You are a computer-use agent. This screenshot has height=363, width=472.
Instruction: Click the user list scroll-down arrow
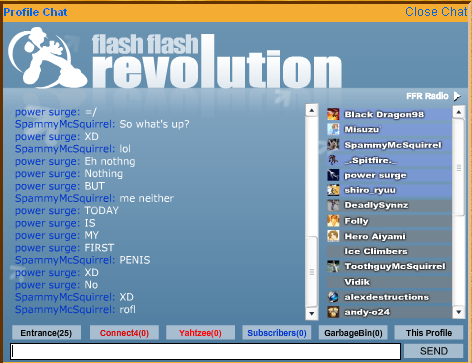[x=459, y=312]
